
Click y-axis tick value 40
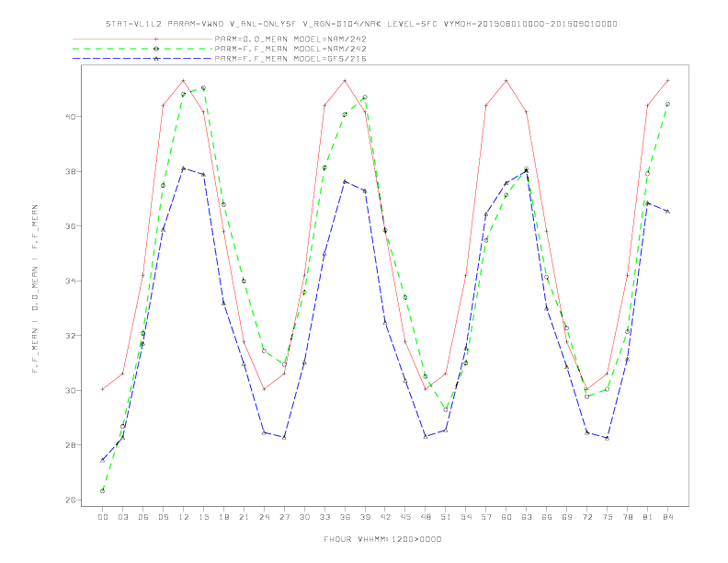(70, 117)
